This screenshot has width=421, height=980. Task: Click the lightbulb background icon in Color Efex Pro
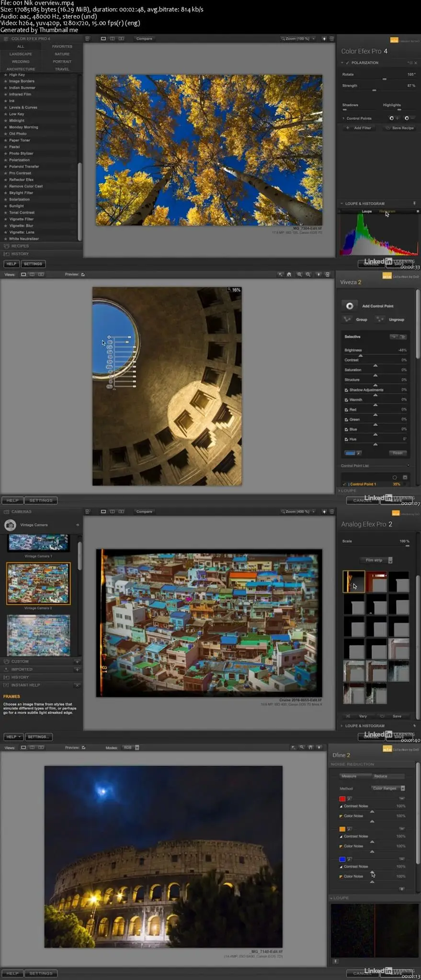click(x=324, y=39)
